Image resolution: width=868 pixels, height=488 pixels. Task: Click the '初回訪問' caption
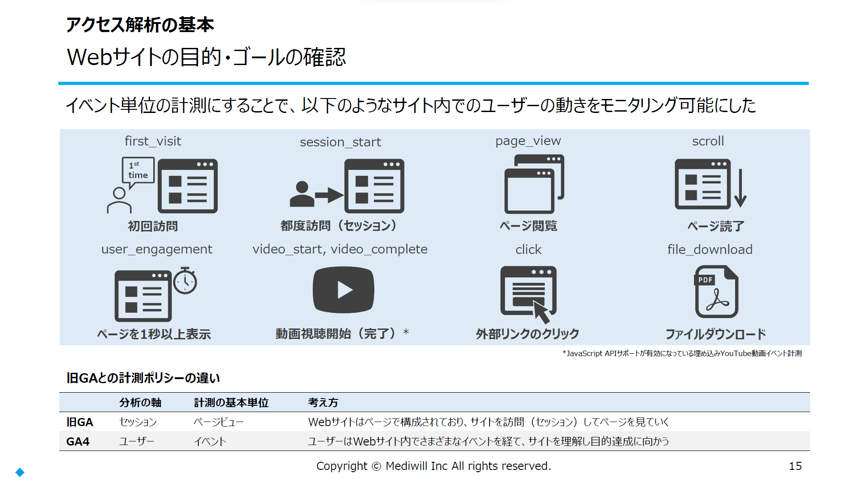click(x=153, y=226)
